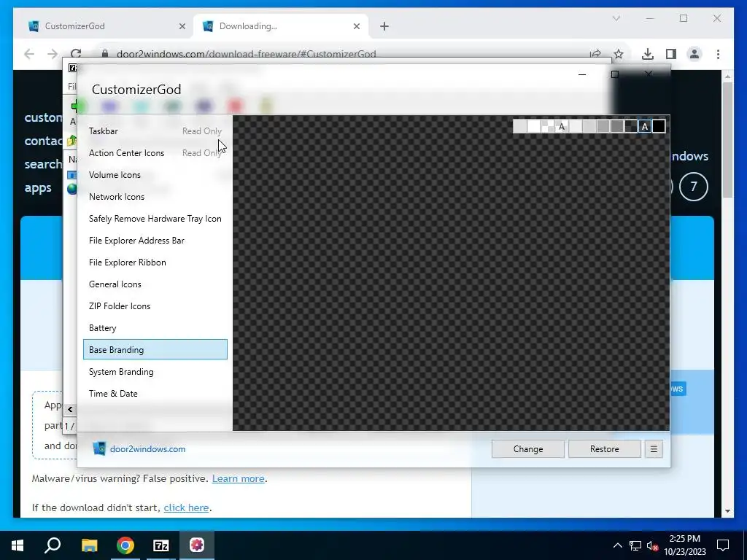This screenshot has width=747, height=560.
Task: Select Safely Remove Hardware Tray Icon
Action: pos(155,219)
